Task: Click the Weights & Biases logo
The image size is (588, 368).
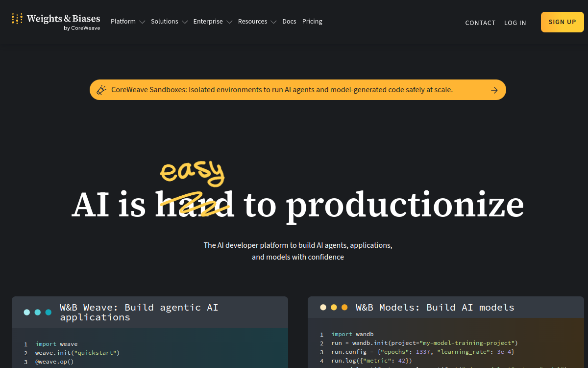Action: pyautogui.click(x=56, y=22)
